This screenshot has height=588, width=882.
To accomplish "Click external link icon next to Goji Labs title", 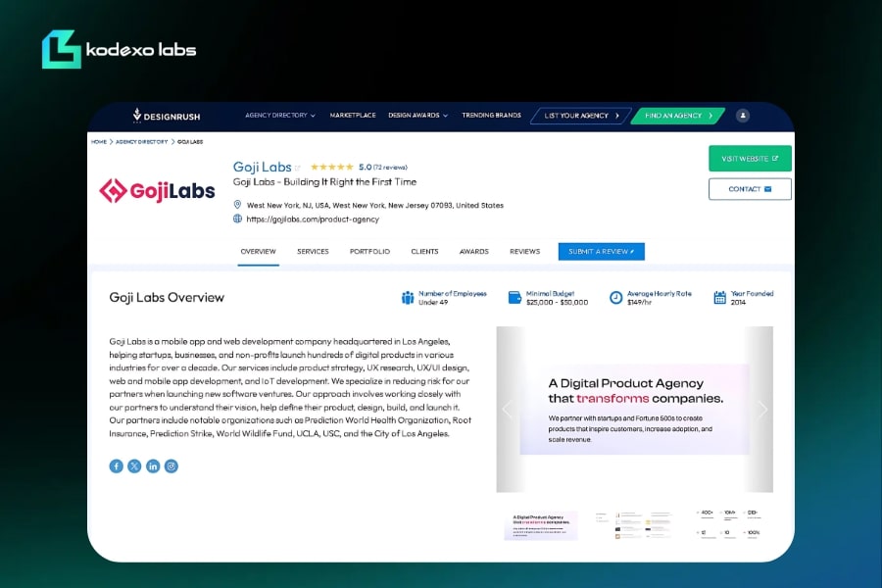I will 298,168.
